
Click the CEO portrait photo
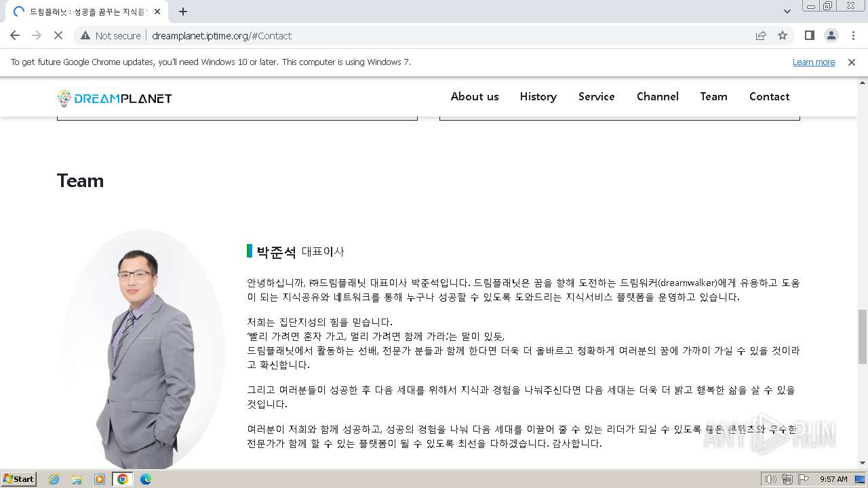143,349
